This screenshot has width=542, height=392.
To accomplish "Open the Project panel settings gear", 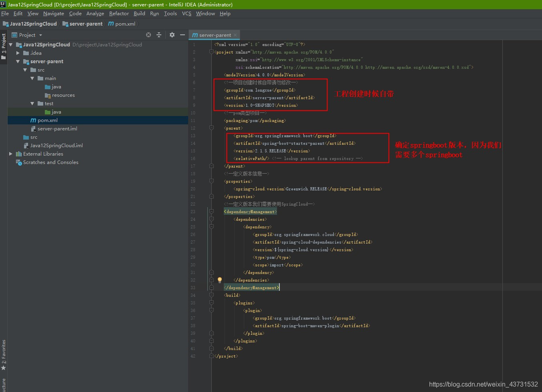I will pyautogui.click(x=172, y=35).
